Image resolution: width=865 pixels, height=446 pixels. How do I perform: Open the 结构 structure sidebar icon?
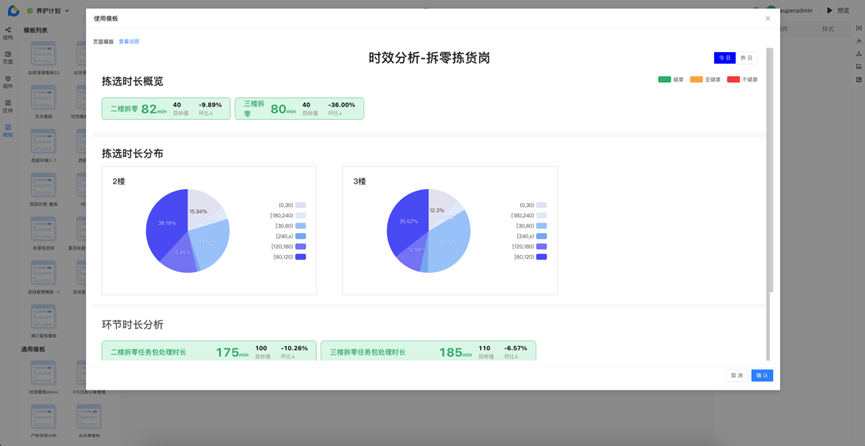(8, 33)
